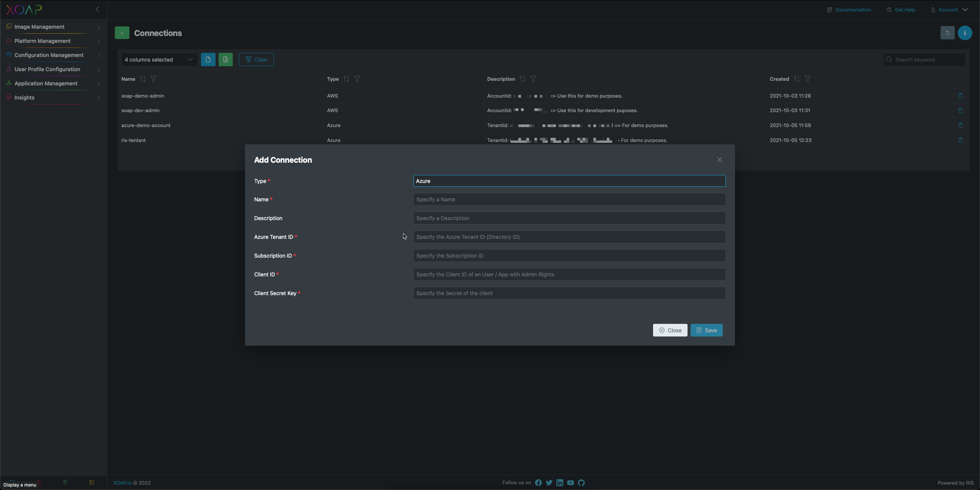The image size is (980, 490).
Task: Sort by Created column arrows
Action: click(x=797, y=79)
